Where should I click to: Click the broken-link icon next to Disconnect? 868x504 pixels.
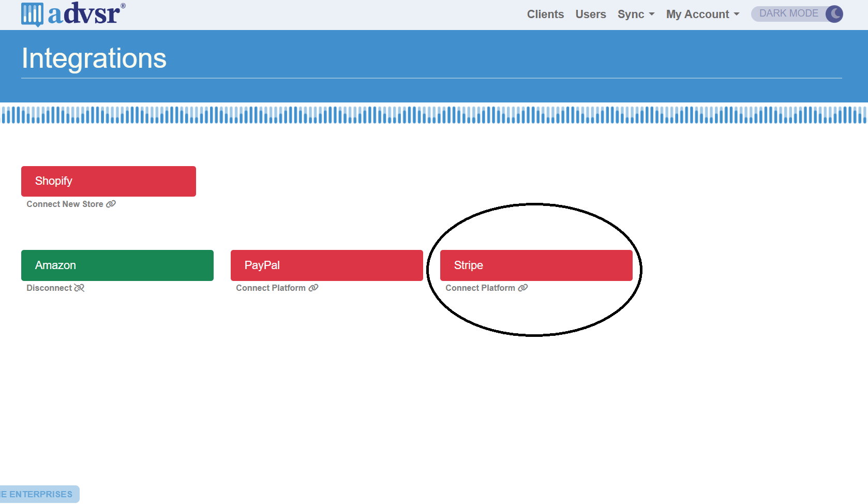point(79,288)
